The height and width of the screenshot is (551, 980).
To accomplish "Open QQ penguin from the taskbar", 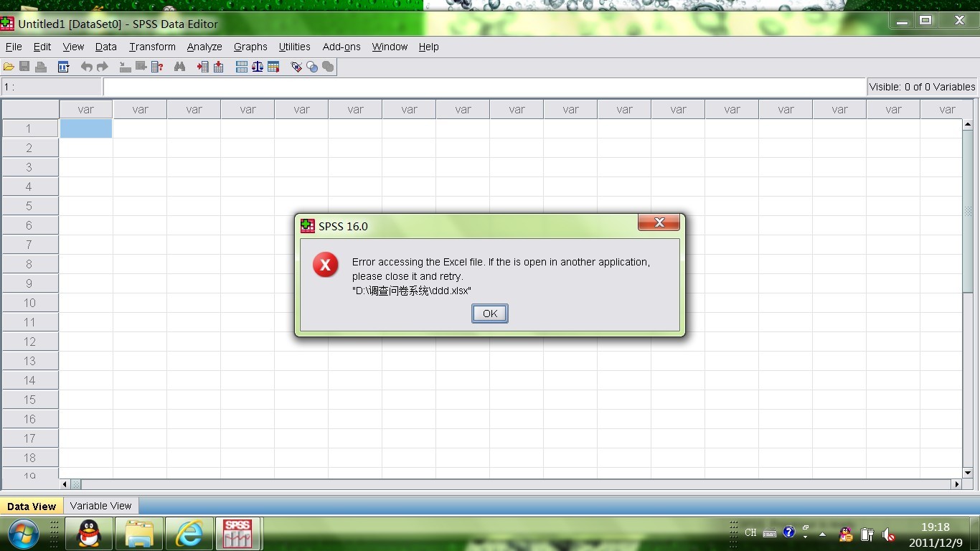I will (89, 534).
